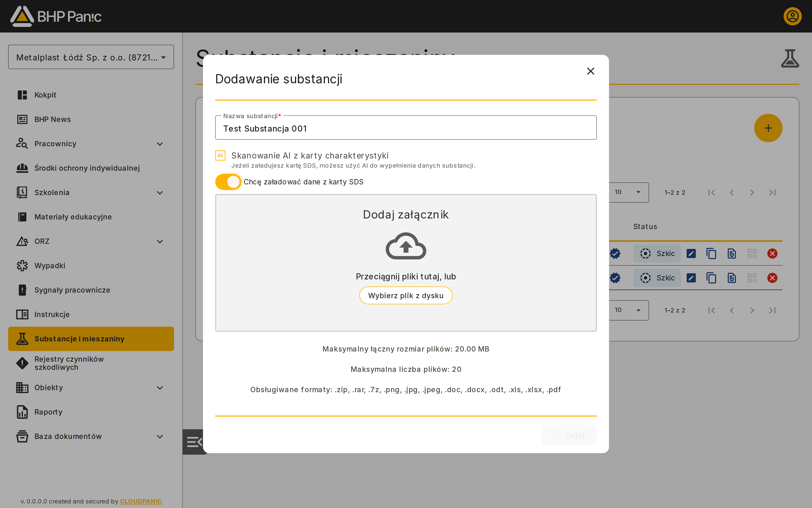Open Wypadki in the sidebar
The width and height of the screenshot is (812, 508).
(x=91, y=266)
